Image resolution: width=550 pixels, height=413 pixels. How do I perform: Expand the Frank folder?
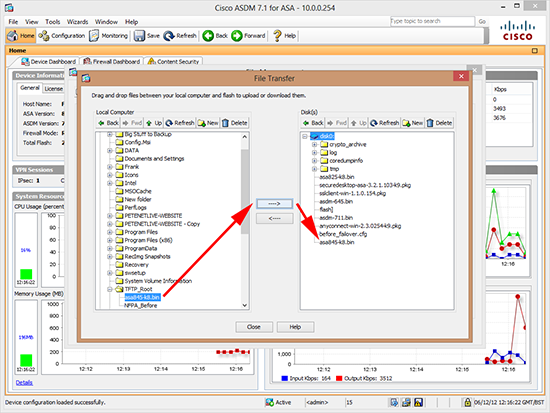point(110,167)
